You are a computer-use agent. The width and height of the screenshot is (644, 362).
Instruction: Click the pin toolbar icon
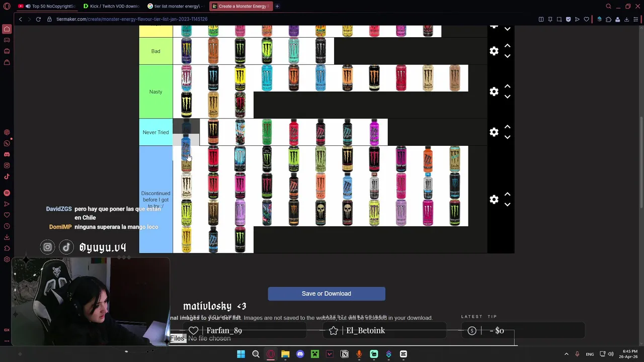pos(550,19)
